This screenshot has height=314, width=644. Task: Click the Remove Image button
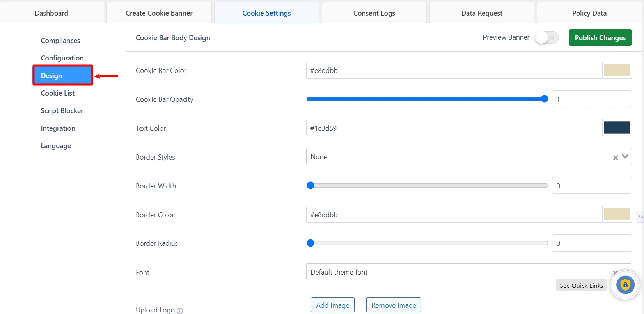[394, 305]
